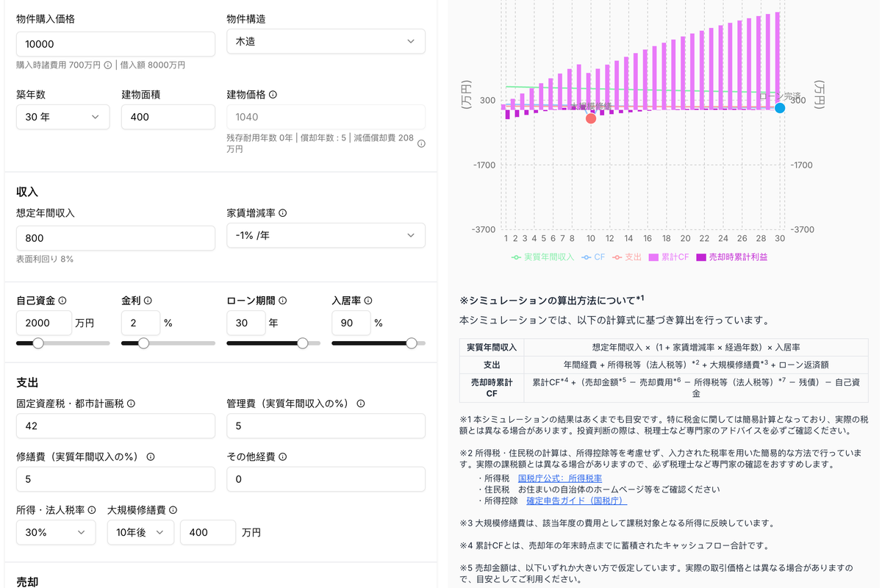Click info icon beside その他経費 label

tap(283, 456)
